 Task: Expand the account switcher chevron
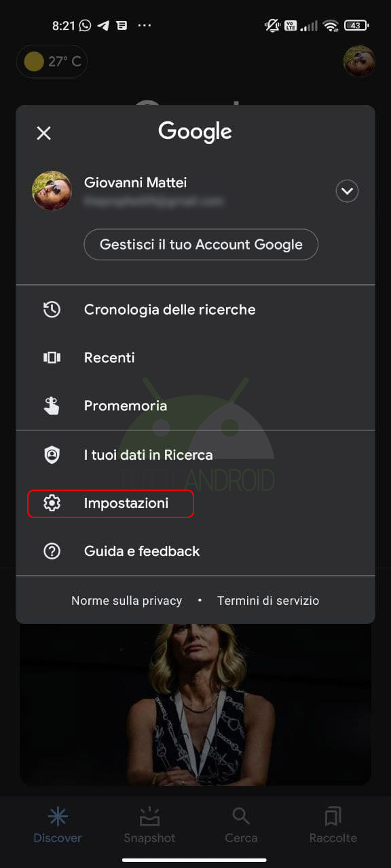(x=347, y=192)
